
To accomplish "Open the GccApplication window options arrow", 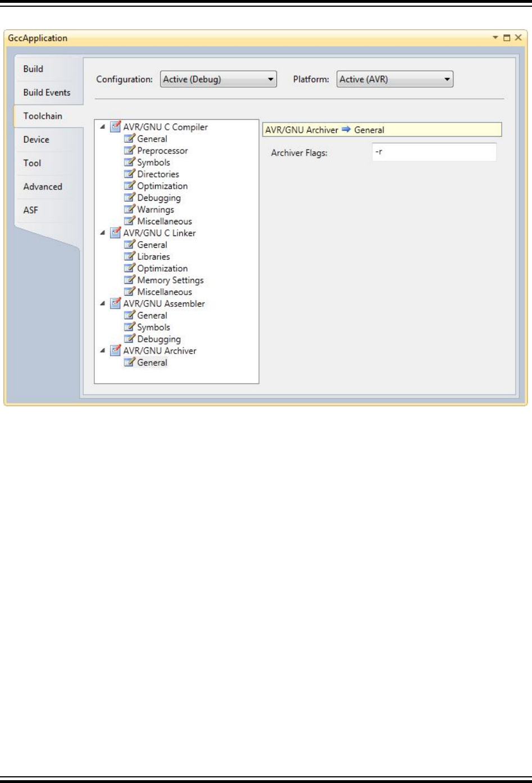I will tap(495, 38).
